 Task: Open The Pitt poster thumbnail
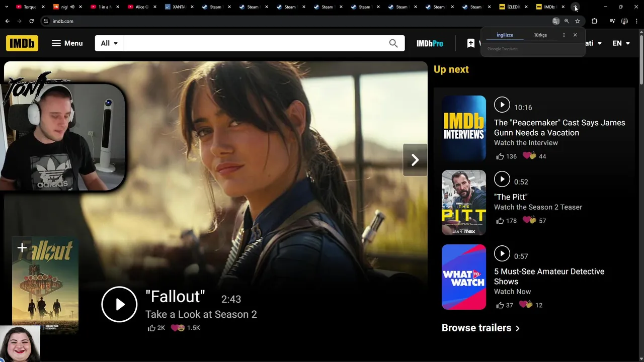[464, 203]
